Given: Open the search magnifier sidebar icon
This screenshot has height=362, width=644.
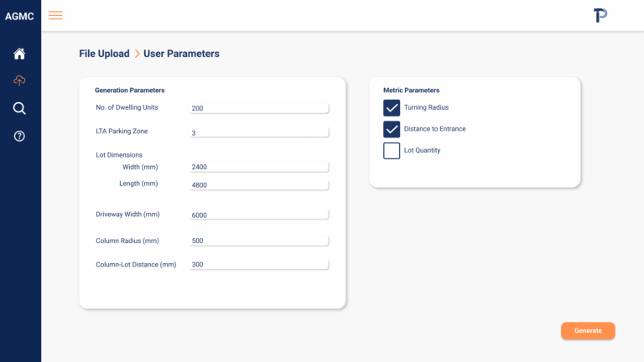Looking at the screenshot, I should 19,108.
